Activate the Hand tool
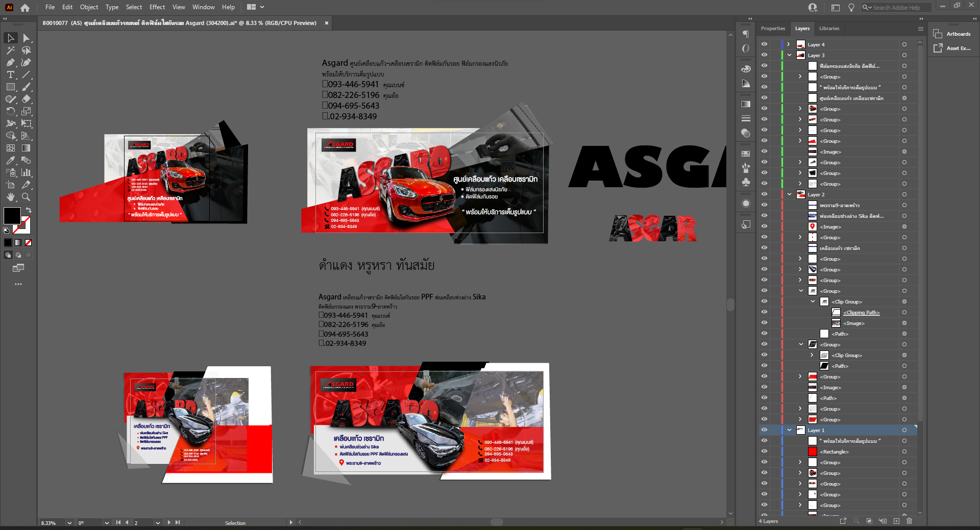980x530 pixels. (10, 197)
